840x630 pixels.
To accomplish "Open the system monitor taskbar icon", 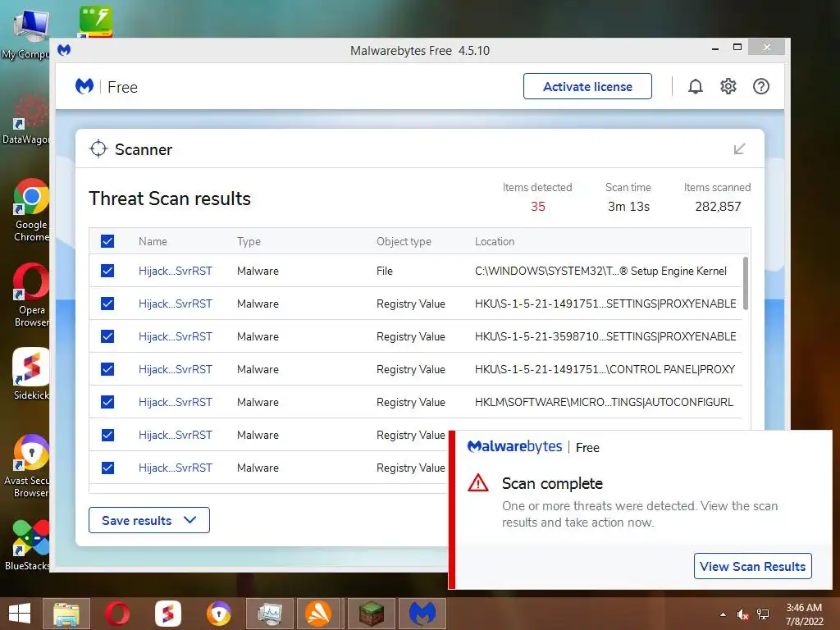I will point(269,614).
